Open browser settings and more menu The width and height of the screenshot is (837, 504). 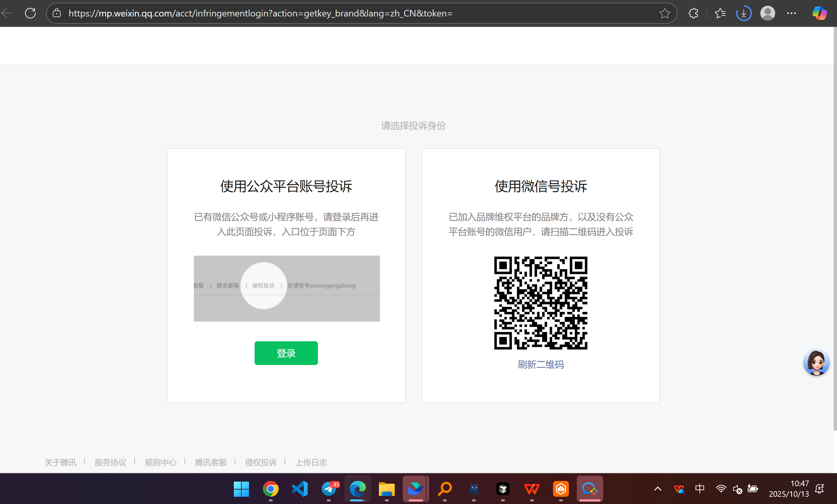(791, 13)
